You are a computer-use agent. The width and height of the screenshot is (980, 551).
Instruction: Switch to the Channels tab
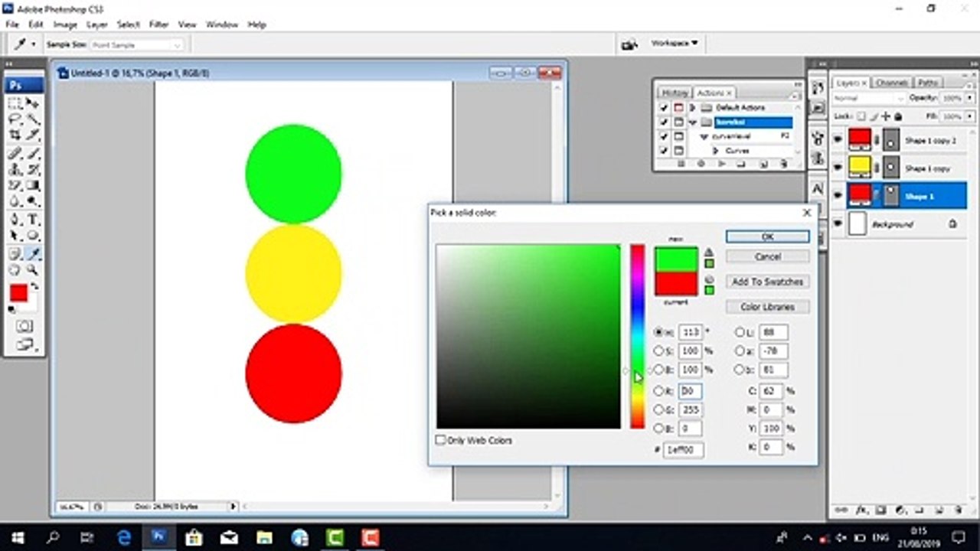pos(892,83)
